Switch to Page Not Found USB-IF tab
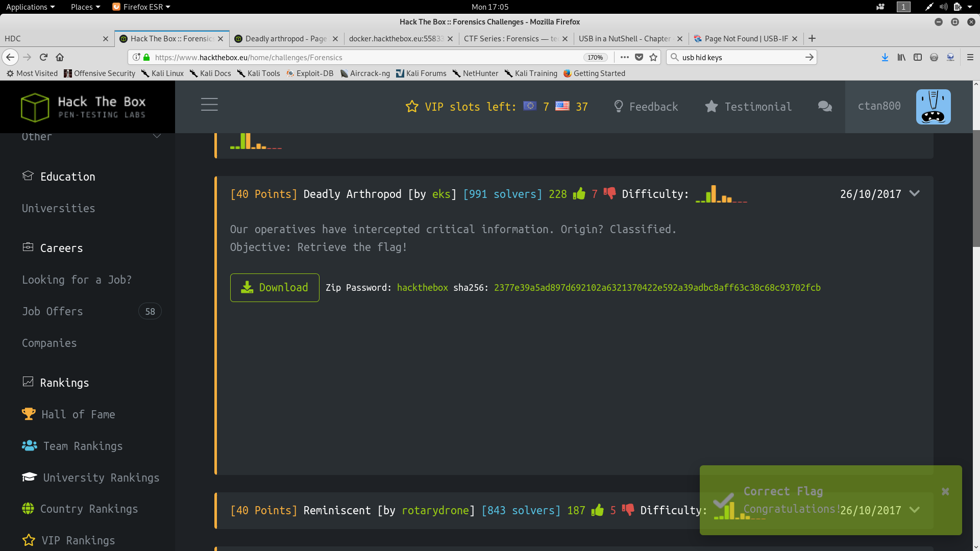 [x=745, y=39]
